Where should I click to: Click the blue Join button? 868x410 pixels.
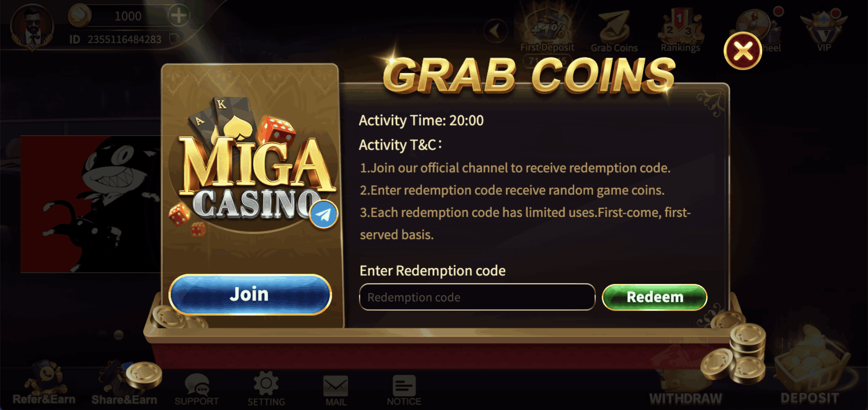point(250,294)
